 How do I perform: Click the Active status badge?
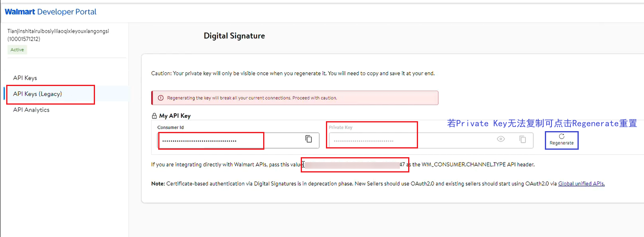coord(17,50)
